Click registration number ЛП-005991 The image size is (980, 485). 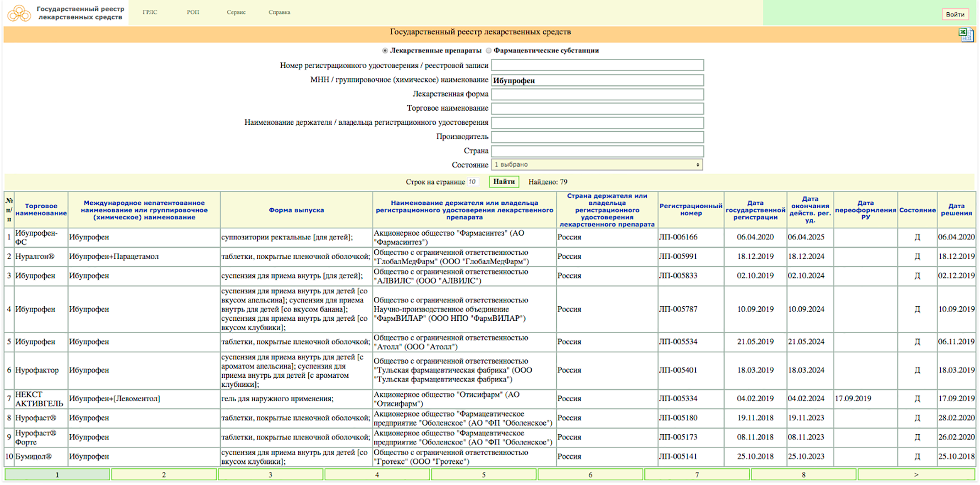[x=678, y=256]
